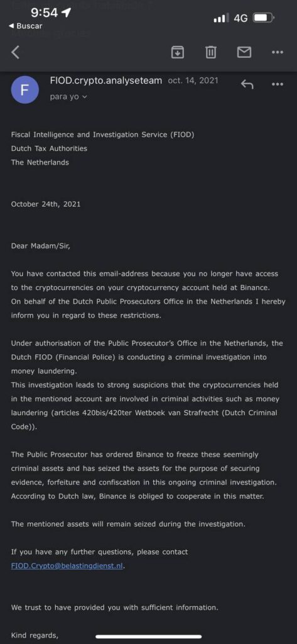Screen dimensions: 297x644
Task: Reply using the curved arrow icon
Action: pyautogui.click(x=247, y=84)
